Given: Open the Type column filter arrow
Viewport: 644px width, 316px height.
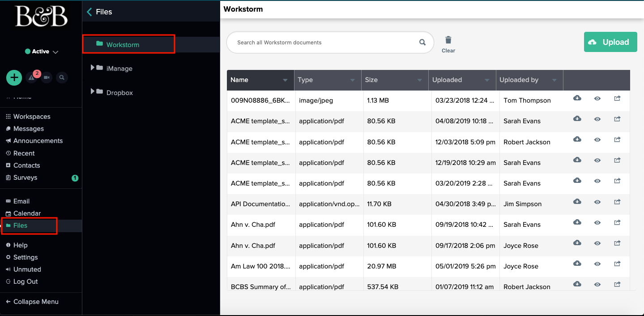Looking at the screenshot, I should pos(353,80).
